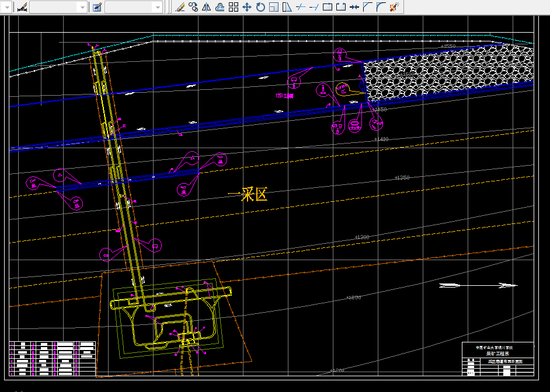
Task: Click the legend table in the lower-left of the drawing
Action: [x=53, y=359]
